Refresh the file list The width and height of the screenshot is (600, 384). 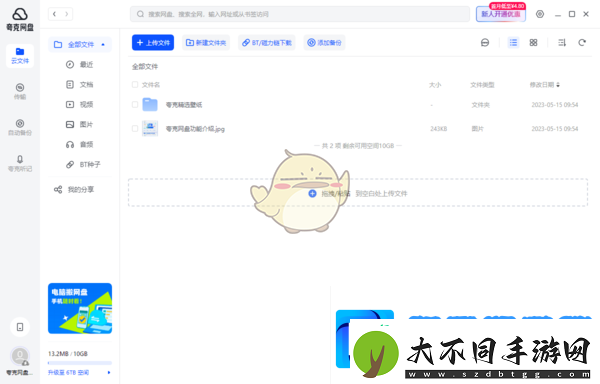582,42
